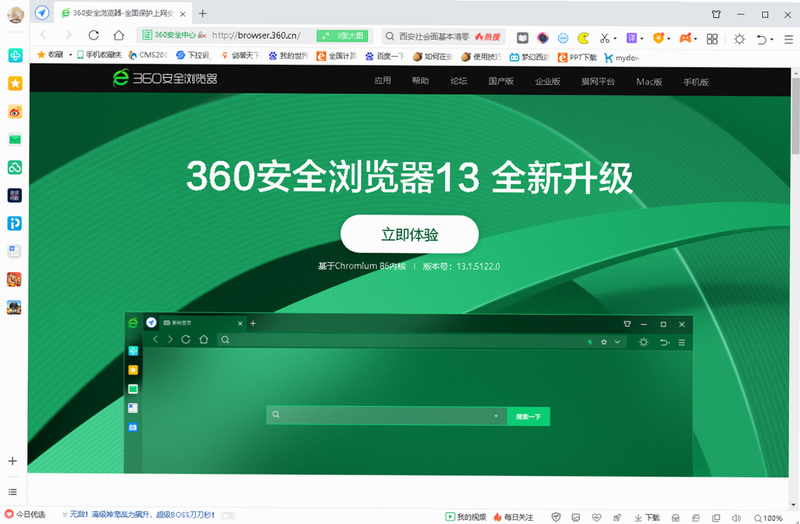The width and height of the screenshot is (800, 524).
Task: Open the 论坛 nav menu item
Action: pyautogui.click(x=459, y=81)
